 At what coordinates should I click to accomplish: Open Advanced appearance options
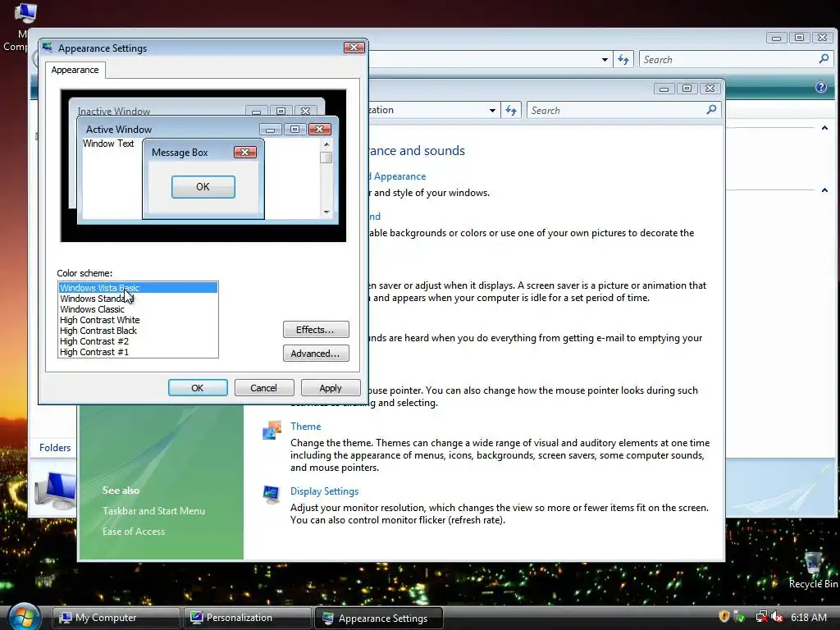316,353
